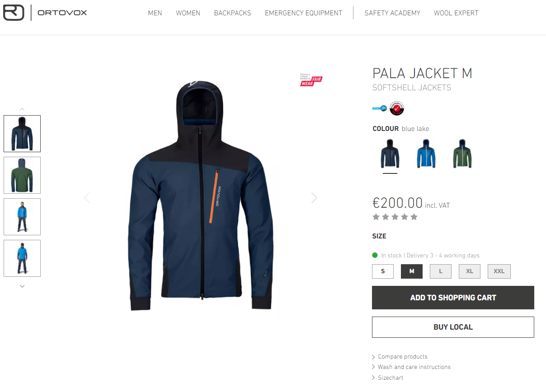The height and width of the screenshot is (392, 546).
Task: Open the Fair Wear badge
Action: point(311,80)
